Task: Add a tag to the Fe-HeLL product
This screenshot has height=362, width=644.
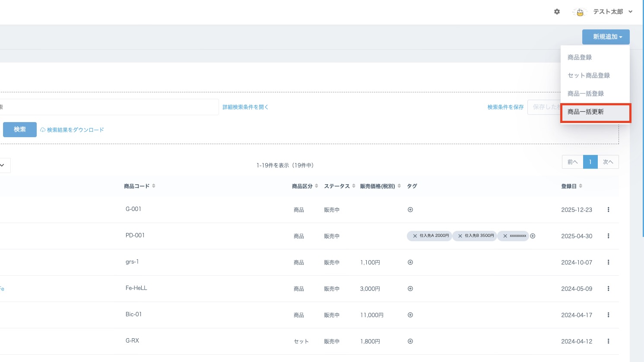Action: point(410,289)
